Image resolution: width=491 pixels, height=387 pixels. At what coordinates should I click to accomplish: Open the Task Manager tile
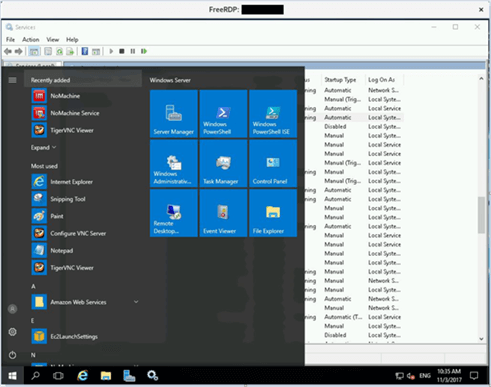pyautogui.click(x=223, y=163)
